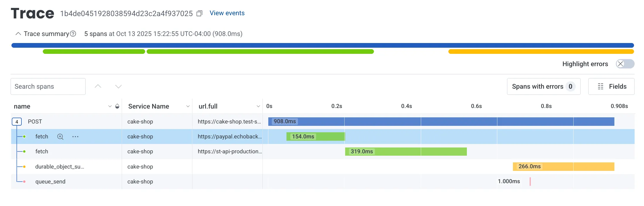This screenshot has width=644, height=206.
Task: Click in the Search spans field
Action: pos(48,86)
